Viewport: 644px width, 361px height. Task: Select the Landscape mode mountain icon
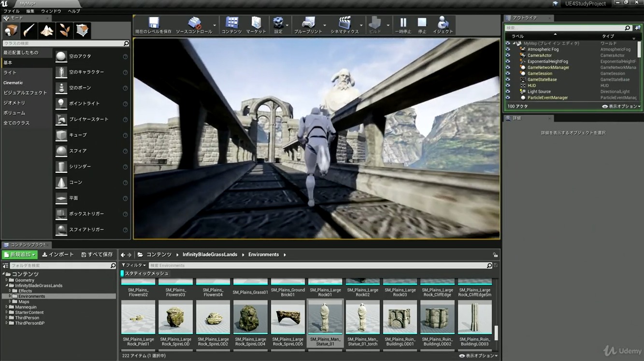click(46, 30)
